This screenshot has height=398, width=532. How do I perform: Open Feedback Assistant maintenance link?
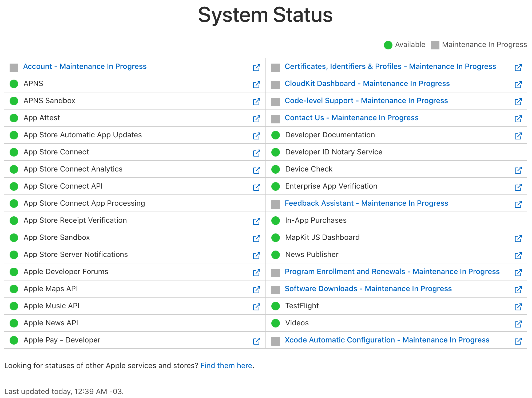[366, 203]
